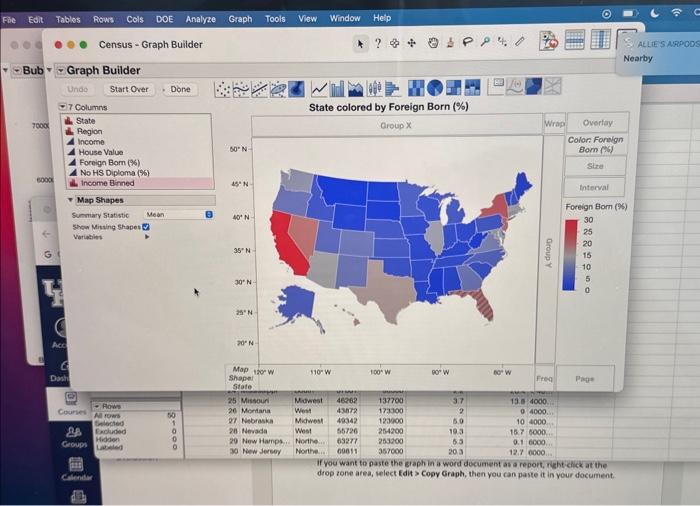Open the Graph menu
The height and width of the screenshot is (506, 700).
tap(240, 19)
